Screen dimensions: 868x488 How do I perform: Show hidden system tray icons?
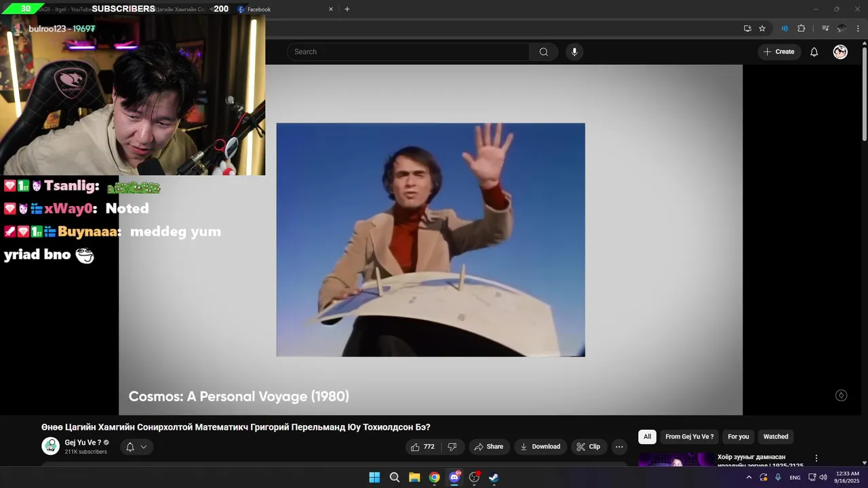click(x=749, y=477)
